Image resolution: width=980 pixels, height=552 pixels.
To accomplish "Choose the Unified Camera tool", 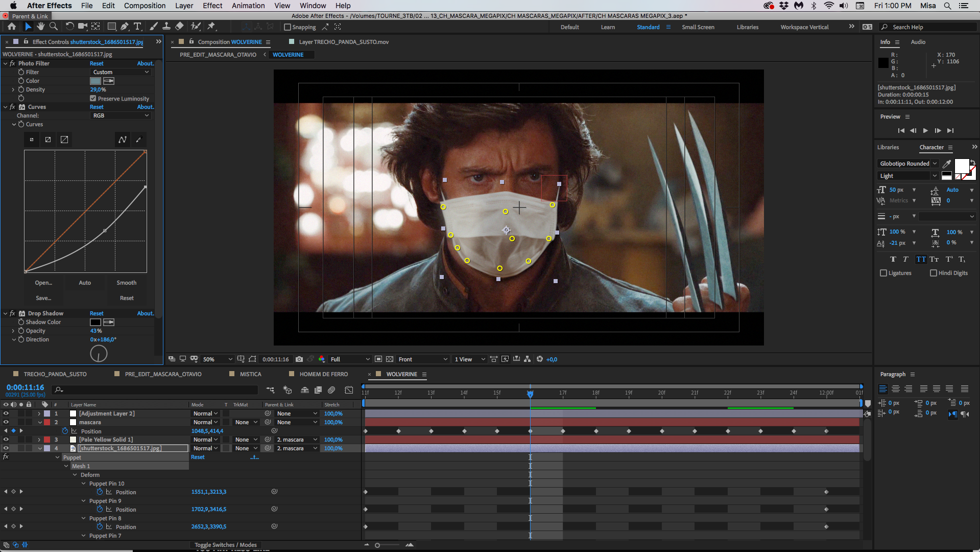I will pos(82,27).
